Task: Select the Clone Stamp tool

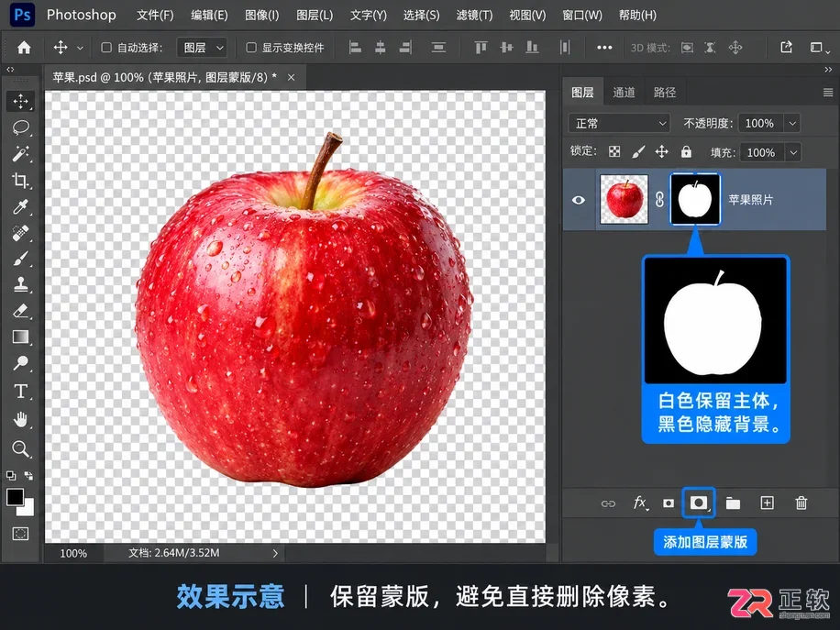Action: [20, 284]
